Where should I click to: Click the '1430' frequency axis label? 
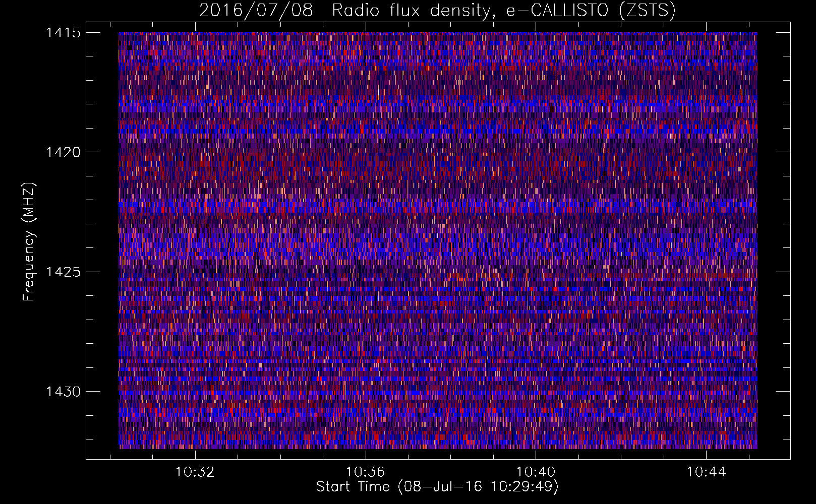pos(63,392)
